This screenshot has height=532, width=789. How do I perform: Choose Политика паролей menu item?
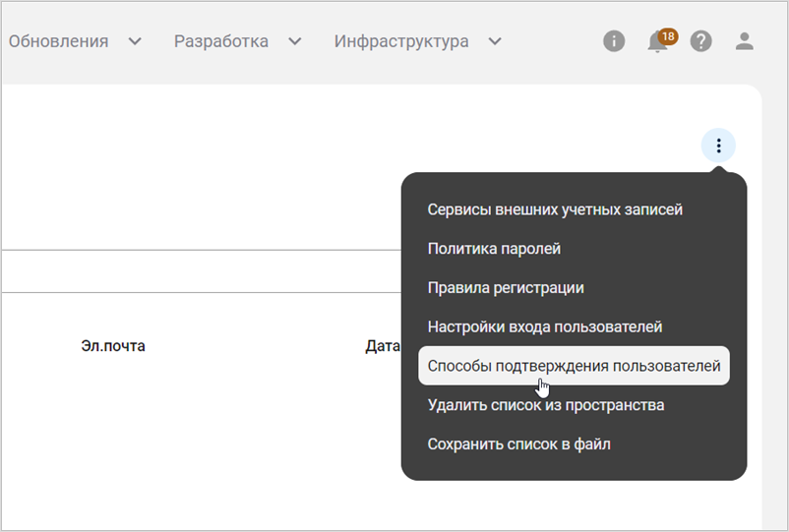point(494,249)
